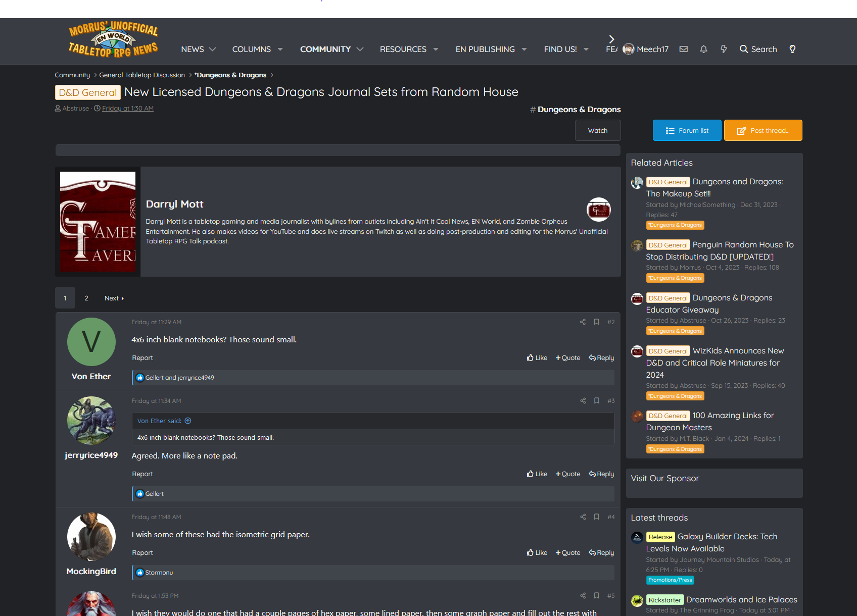Click Next page link
Screen dimensions: 857x616
(114, 298)
